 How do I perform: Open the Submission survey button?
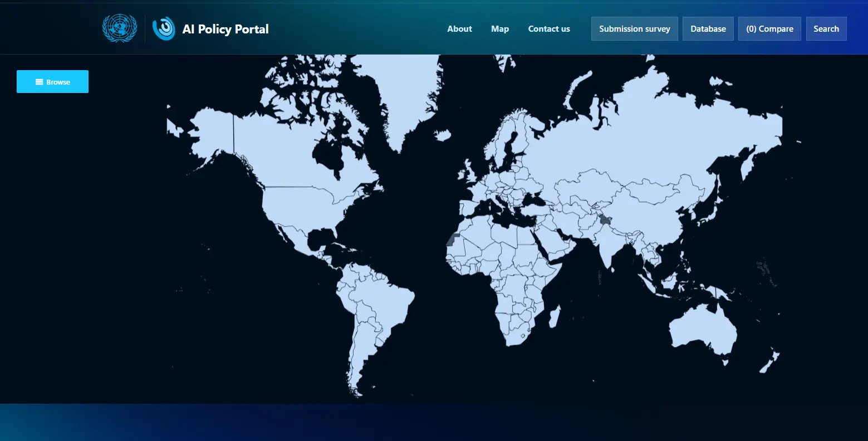tap(634, 29)
